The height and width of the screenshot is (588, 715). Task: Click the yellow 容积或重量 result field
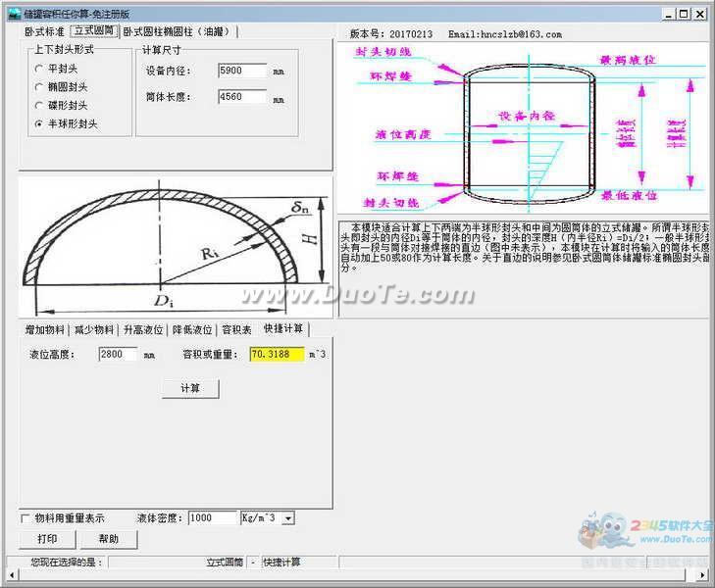pyautogui.click(x=276, y=354)
